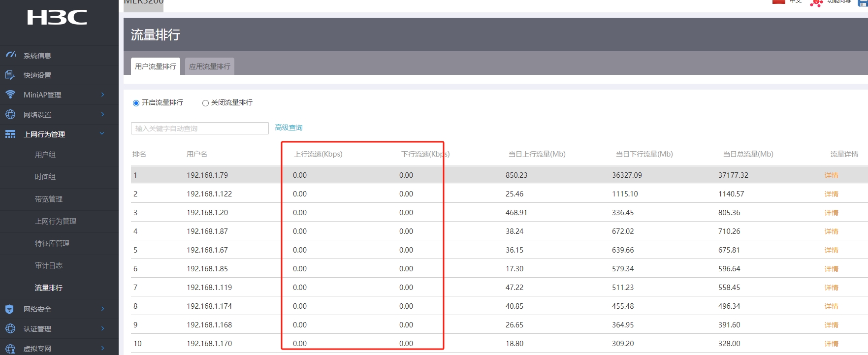This screenshot has width=868, height=355.
Task: Expand 虚拟专网 chevron
Action: click(x=103, y=348)
